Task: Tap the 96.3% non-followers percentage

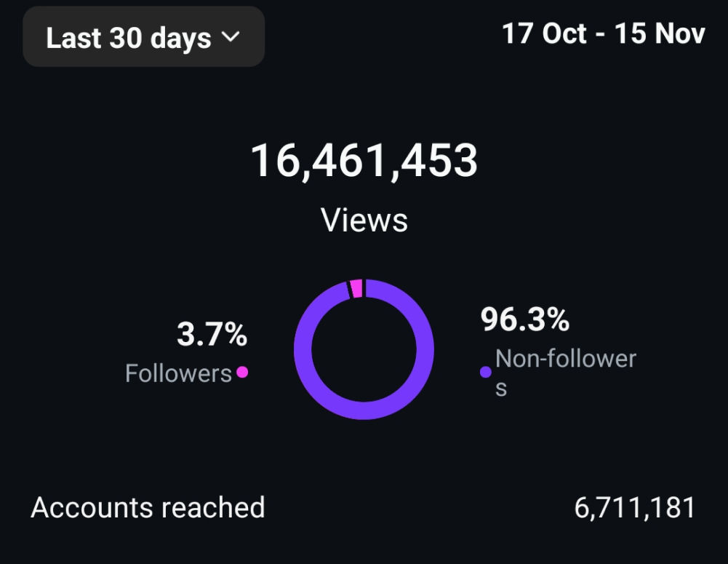Action: point(524,320)
